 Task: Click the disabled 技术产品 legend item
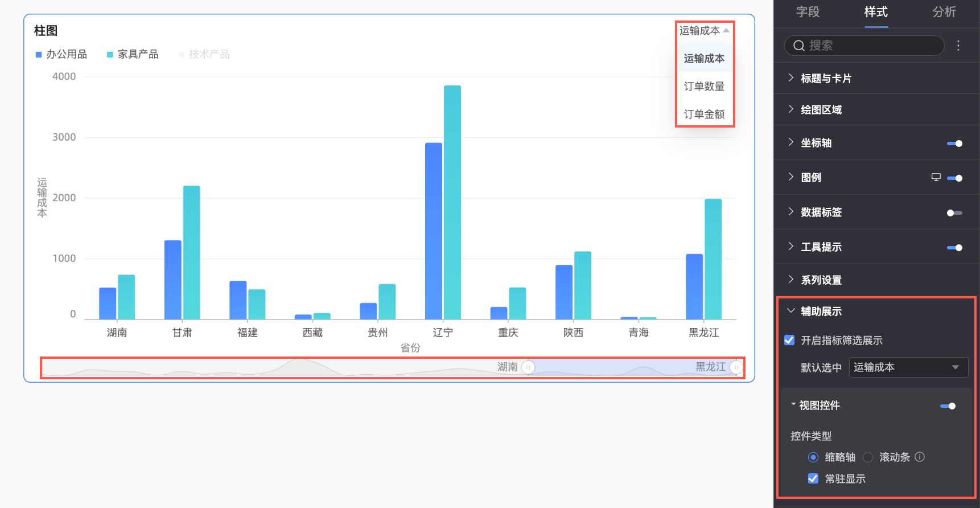coord(204,54)
